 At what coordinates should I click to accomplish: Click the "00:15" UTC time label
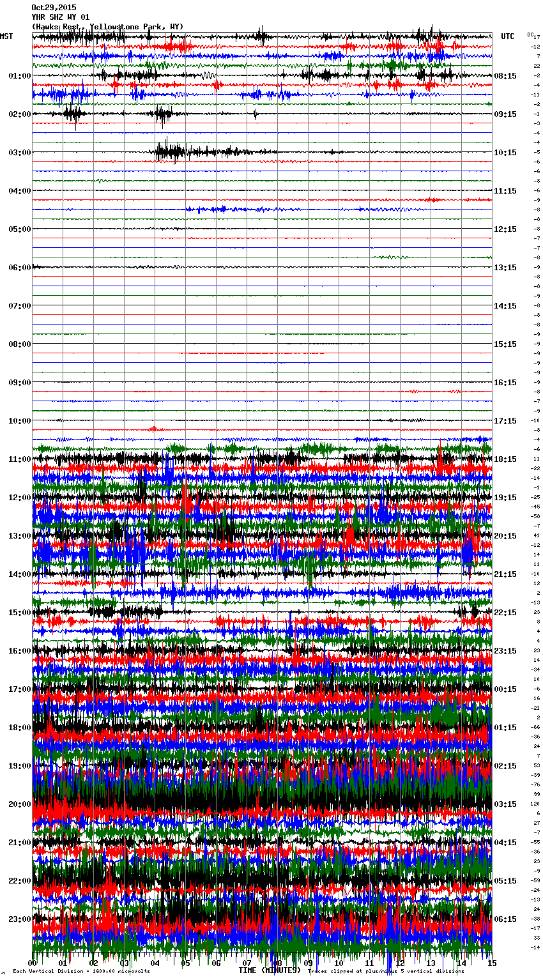(x=505, y=689)
